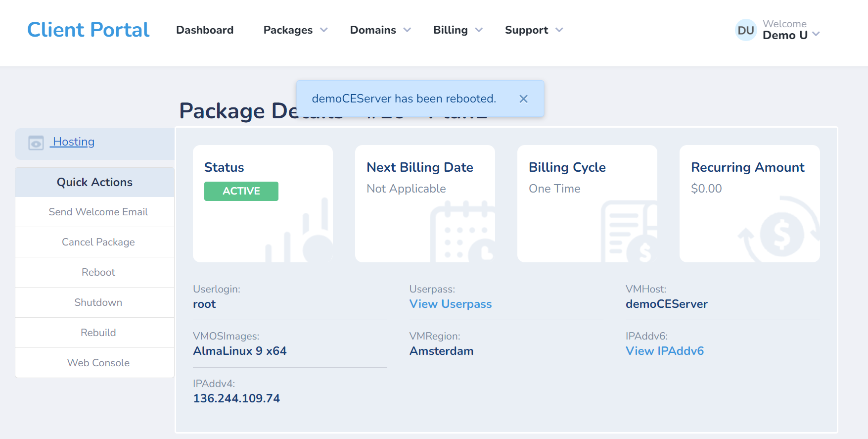Open the Client Portal home logo

88,30
